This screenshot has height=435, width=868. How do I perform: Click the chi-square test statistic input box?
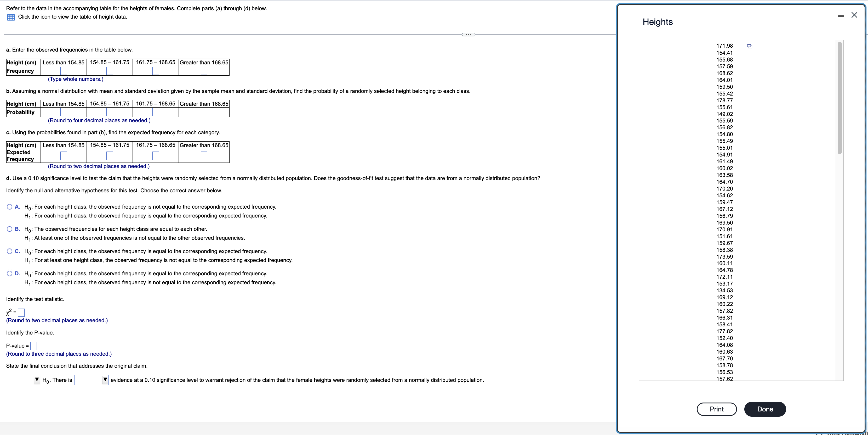click(x=21, y=312)
